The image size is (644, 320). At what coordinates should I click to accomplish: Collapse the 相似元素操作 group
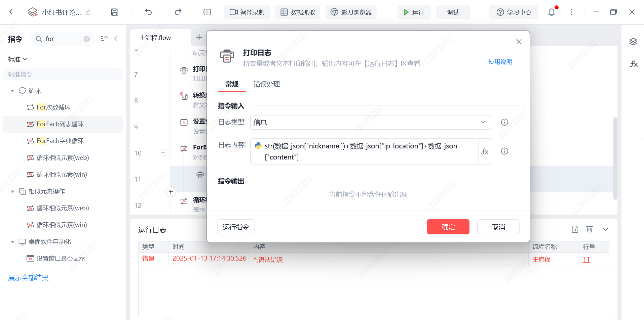coord(13,191)
